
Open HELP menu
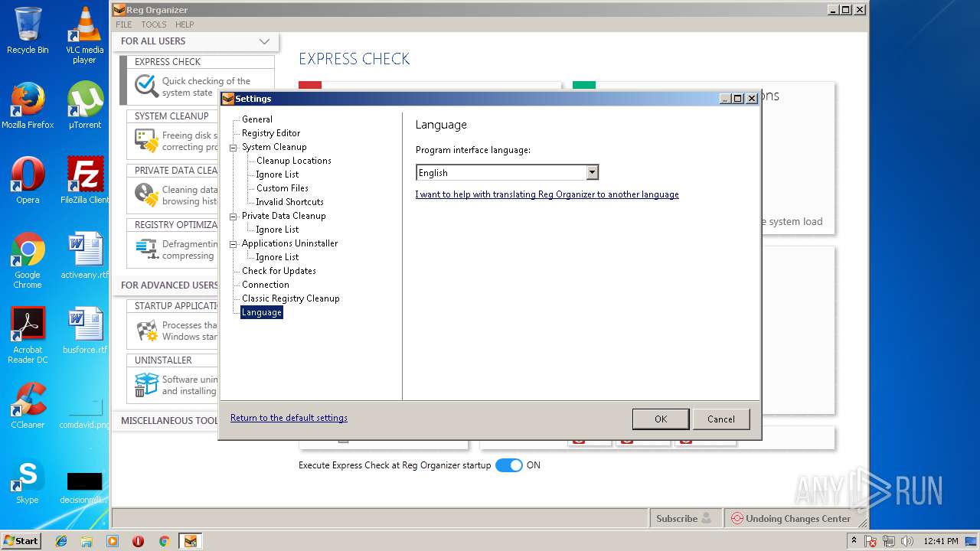tap(185, 24)
